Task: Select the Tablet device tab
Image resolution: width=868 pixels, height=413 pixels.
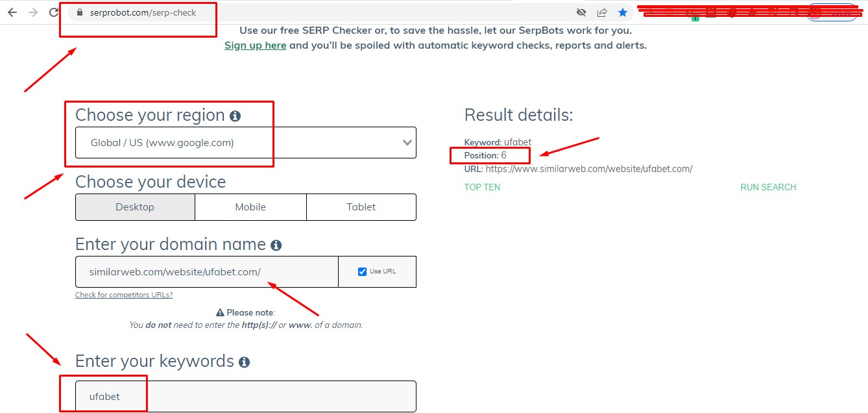Action: pyautogui.click(x=361, y=207)
